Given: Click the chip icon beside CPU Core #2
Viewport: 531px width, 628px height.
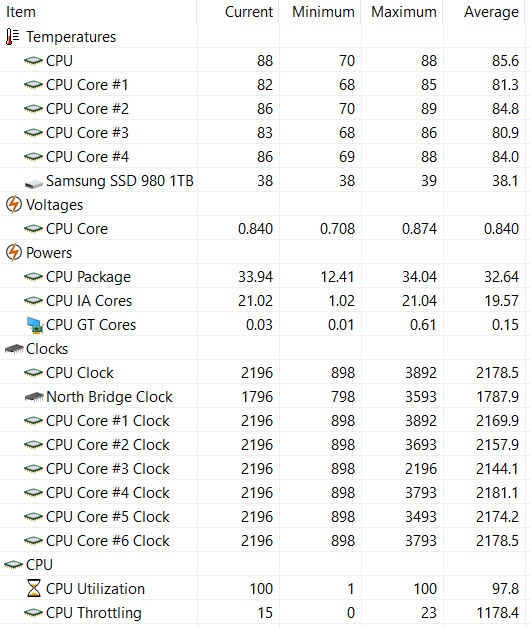Looking at the screenshot, I should point(33,109).
